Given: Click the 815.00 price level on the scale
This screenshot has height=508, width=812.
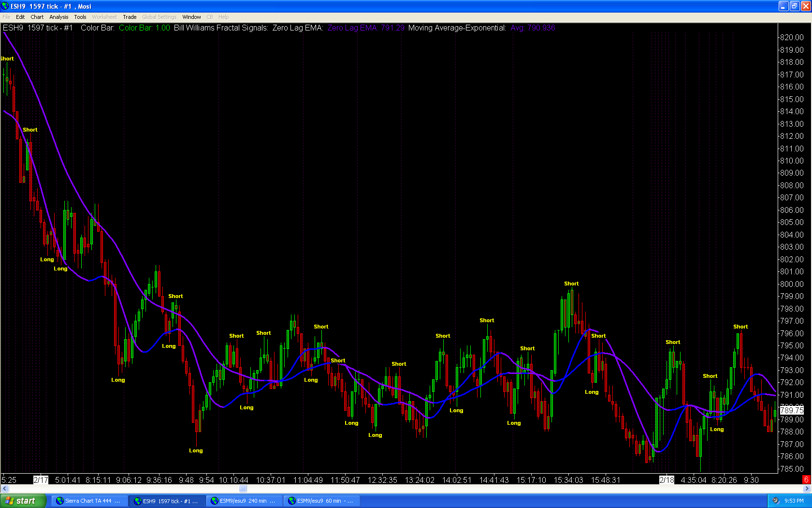Looking at the screenshot, I should point(792,99).
